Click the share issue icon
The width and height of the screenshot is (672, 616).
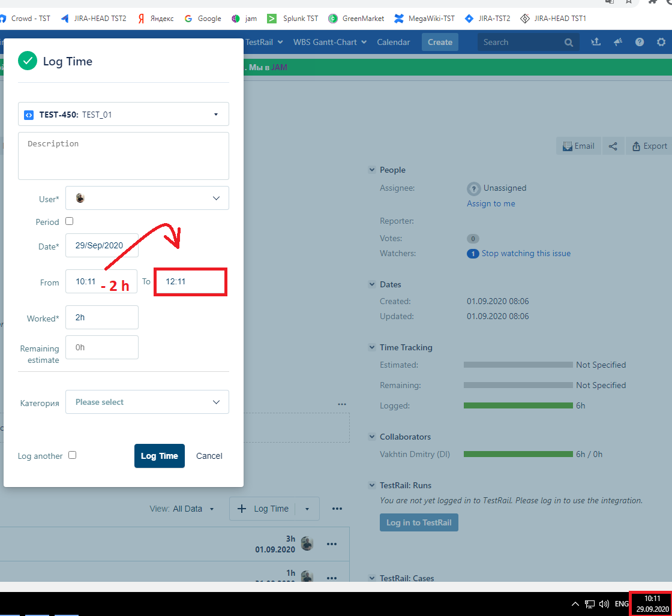tap(613, 146)
